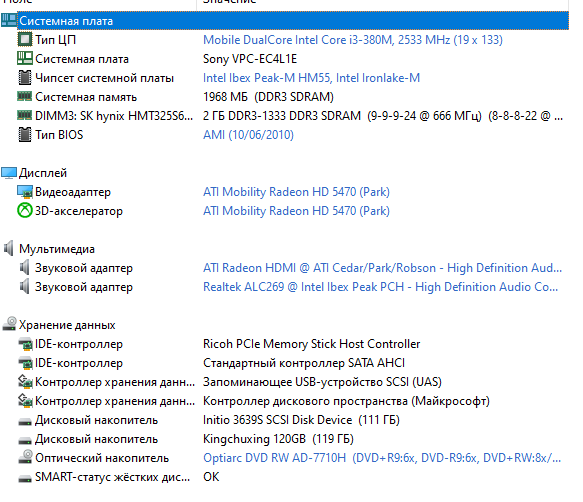Click the Тип BIOS label
This screenshot has height=502, width=583.
point(59,134)
